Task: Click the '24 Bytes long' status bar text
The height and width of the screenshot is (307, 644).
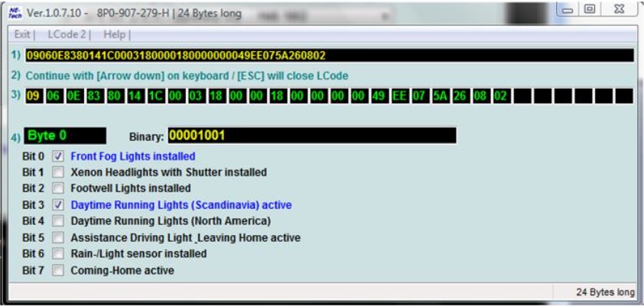Action: 606,292
